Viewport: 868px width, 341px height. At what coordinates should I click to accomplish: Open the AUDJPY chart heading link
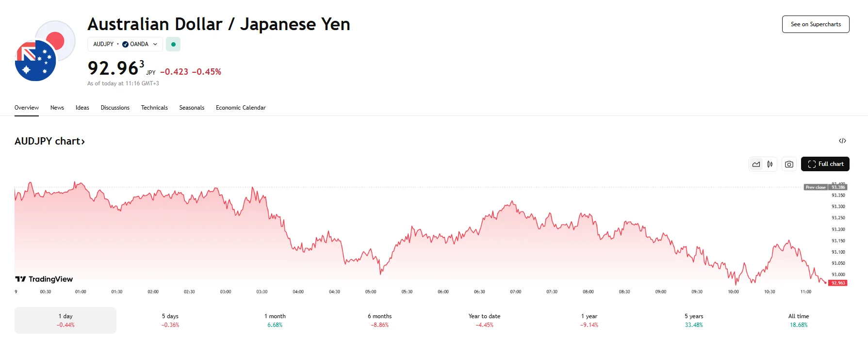pos(49,141)
